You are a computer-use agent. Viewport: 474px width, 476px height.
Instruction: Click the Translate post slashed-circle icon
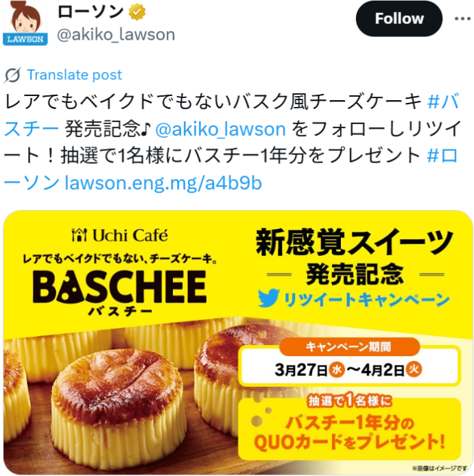12,75
